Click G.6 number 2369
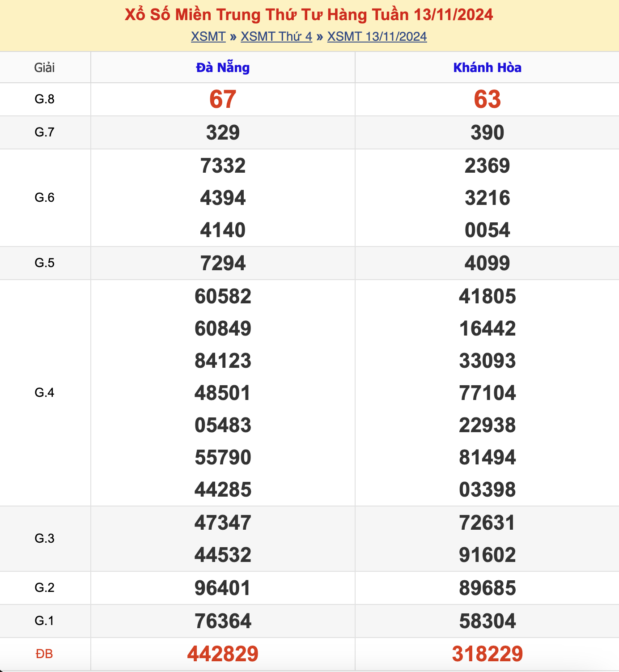 [x=488, y=166]
